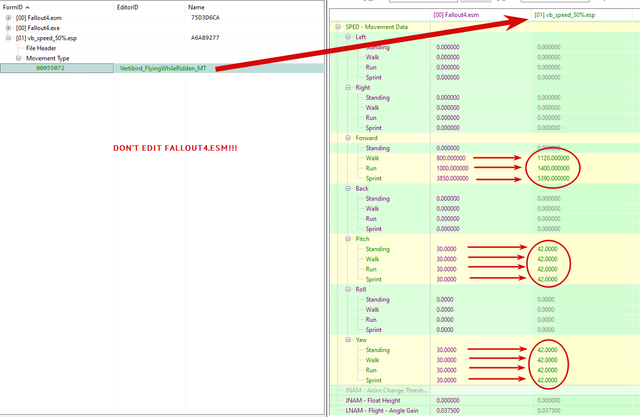Select the Right Standing label
640x417 pixels.
[378, 98]
